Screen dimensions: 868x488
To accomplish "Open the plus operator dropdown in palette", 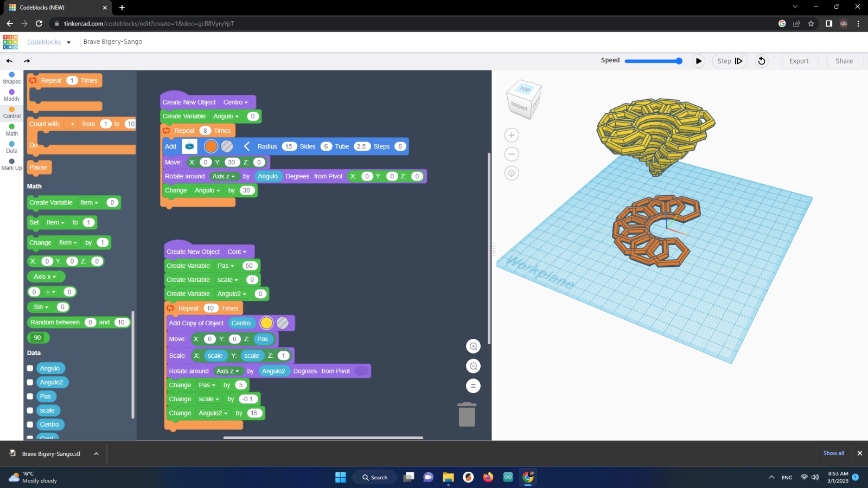I will point(50,292).
